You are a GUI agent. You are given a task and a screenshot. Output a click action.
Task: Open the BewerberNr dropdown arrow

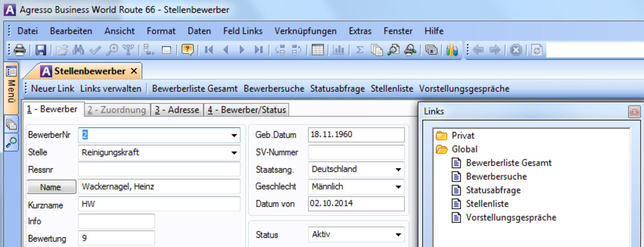pyautogui.click(x=234, y=135)
